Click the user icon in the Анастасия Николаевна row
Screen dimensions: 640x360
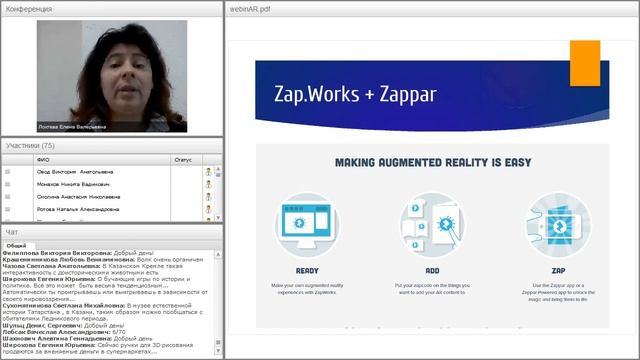pos(209,197)
